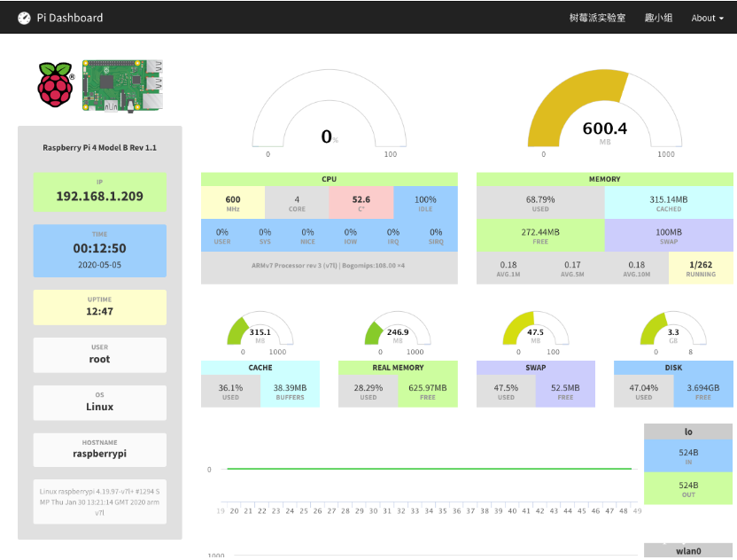This screenshot has width=737, height=560.
Task: Click the MEMORY panel header
Action: tap(604, 179)
